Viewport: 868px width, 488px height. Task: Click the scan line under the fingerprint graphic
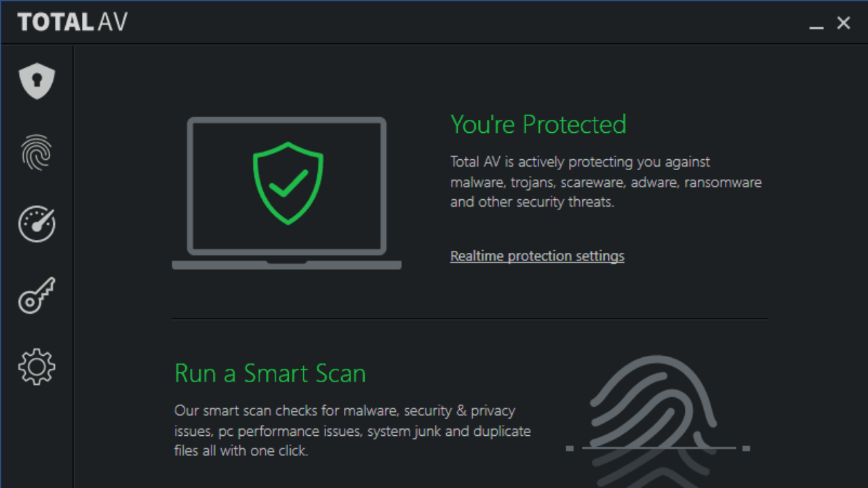(658, 448)
